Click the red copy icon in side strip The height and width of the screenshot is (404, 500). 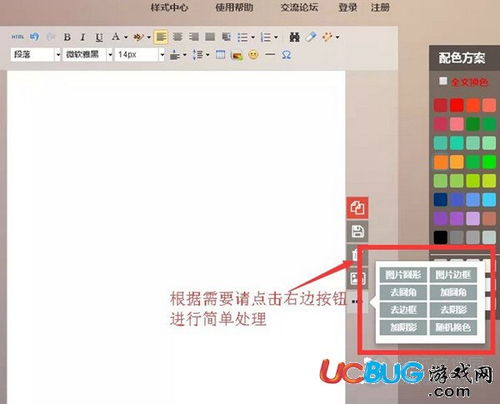[357, 208]
